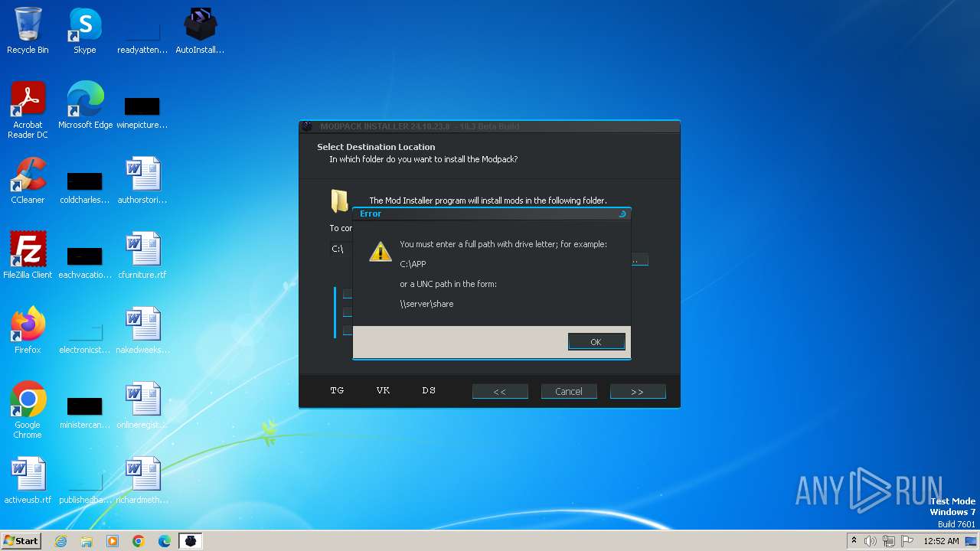This screenshot has width=980, height=551.
Task: Open the TG link in installer
Action: coord(337,390)
